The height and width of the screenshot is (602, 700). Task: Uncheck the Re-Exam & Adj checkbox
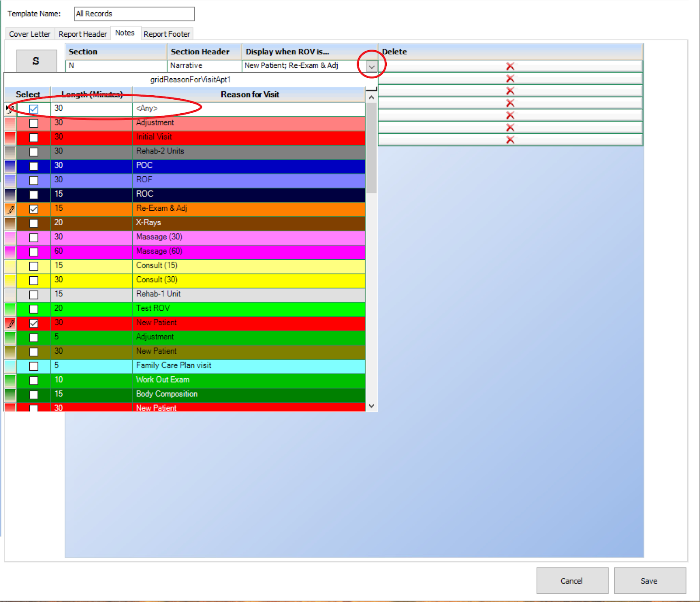point(34,209)
